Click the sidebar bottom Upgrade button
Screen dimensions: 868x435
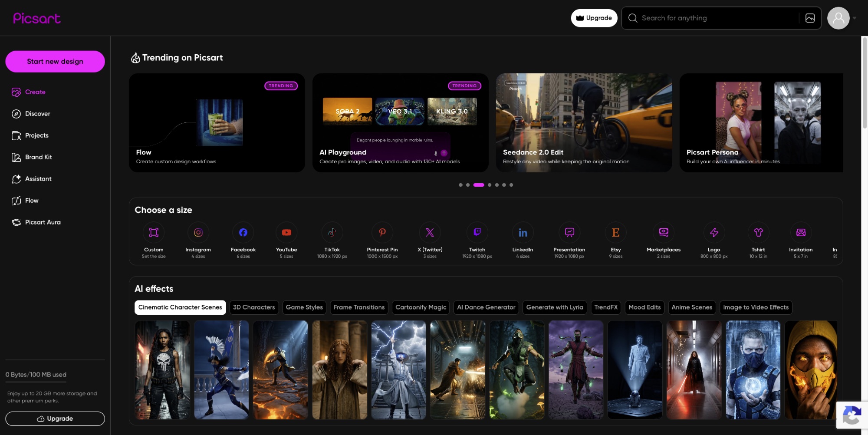point(55,419)
